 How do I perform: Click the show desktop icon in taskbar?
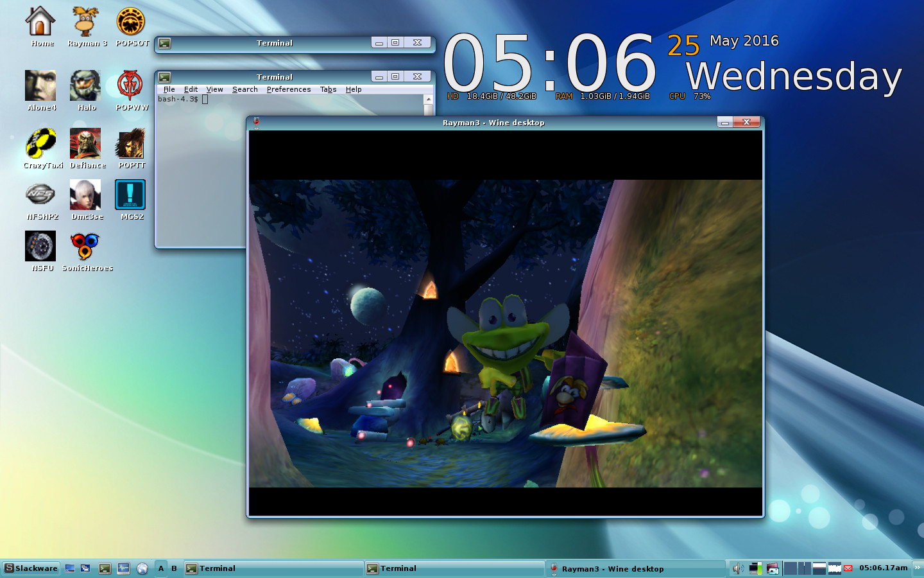[x=70, y=568]
